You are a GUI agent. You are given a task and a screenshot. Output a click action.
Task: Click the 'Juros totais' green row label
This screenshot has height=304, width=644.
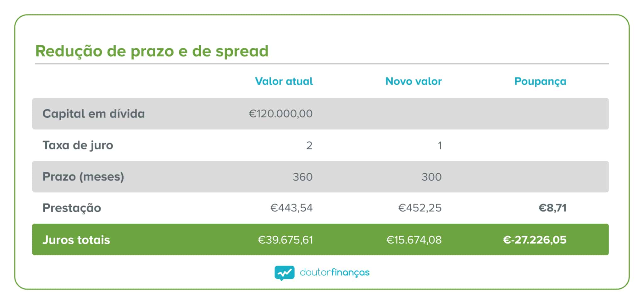click(x=76, y=240)
